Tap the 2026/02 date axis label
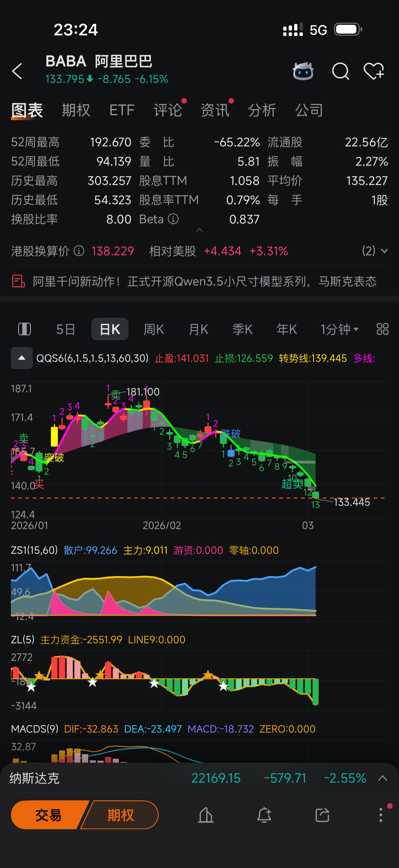The image size is (399, 868). (162, 525)
